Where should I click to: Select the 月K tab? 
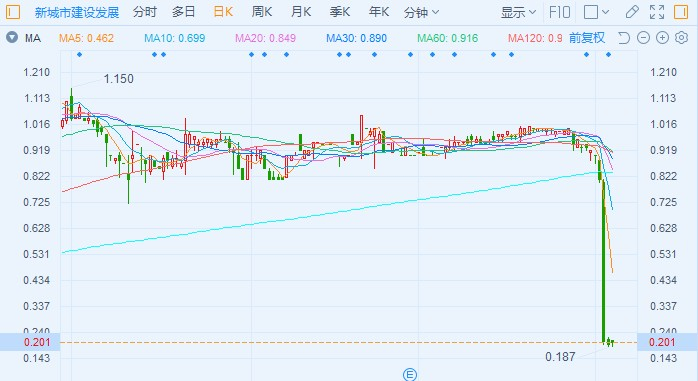[301, 12]
